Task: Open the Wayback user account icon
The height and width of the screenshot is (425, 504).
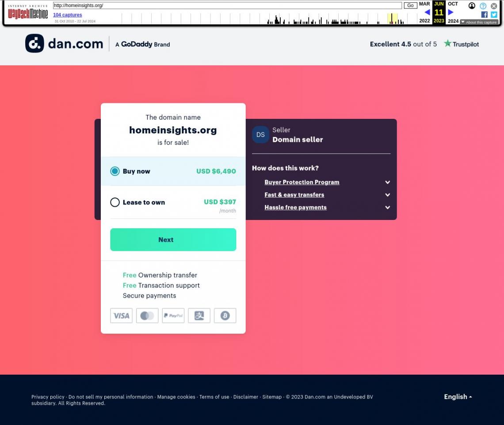Action: tap(472, 6)
